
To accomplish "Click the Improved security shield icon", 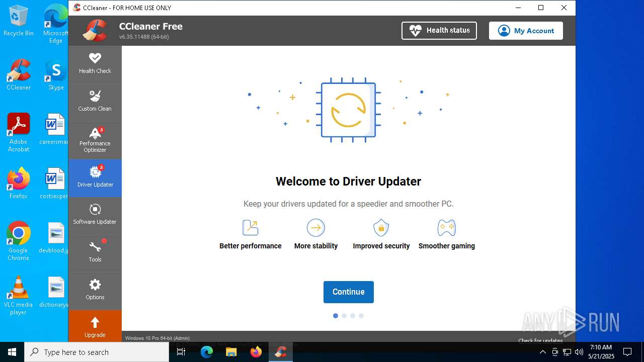I will click(x=381, y=228).
